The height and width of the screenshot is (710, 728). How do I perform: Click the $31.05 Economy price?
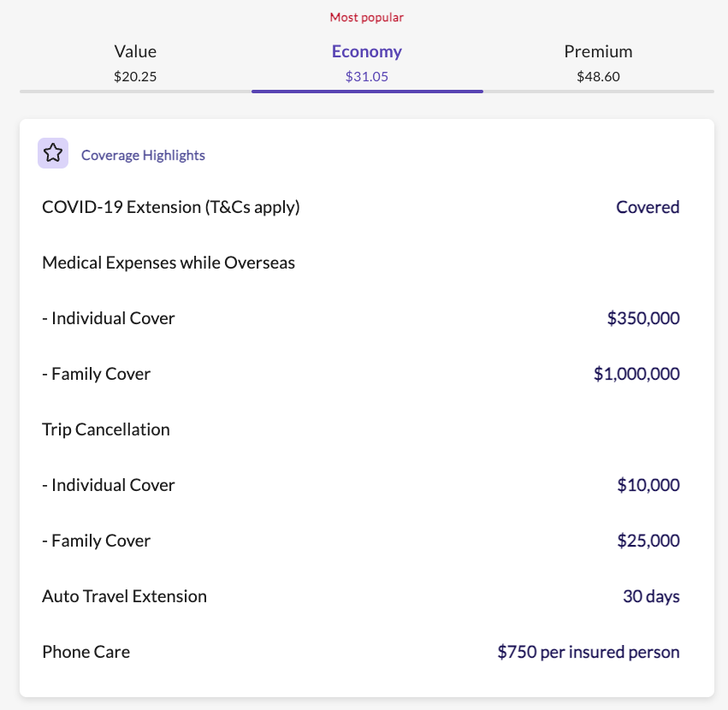367,77
